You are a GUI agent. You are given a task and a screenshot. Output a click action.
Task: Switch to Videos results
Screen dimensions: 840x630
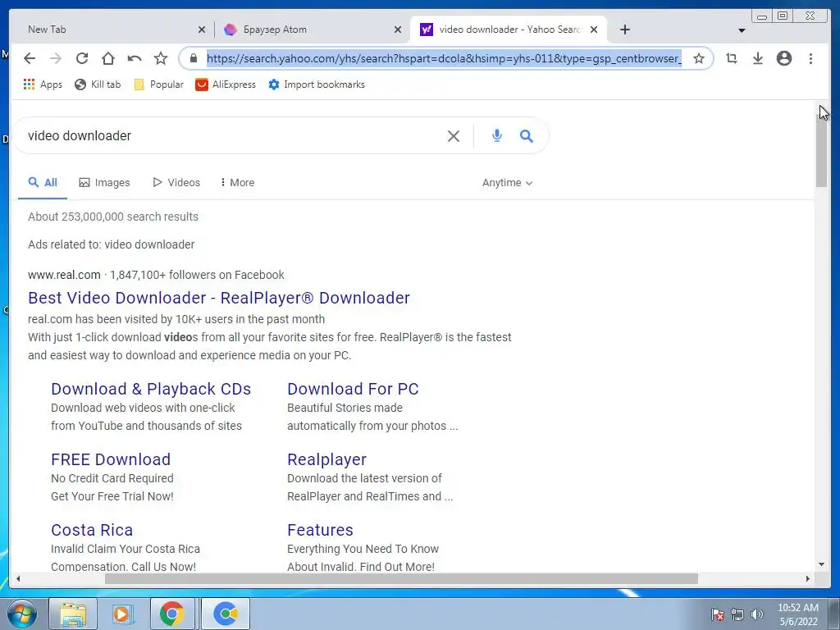point(176,183)
